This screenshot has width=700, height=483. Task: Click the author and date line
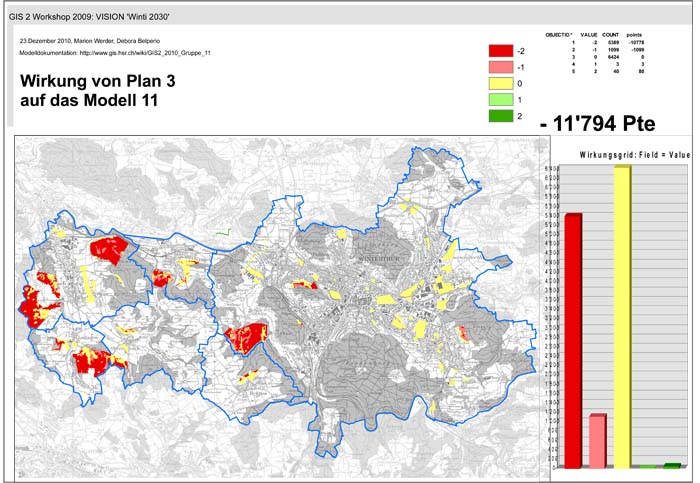[89, 41]
